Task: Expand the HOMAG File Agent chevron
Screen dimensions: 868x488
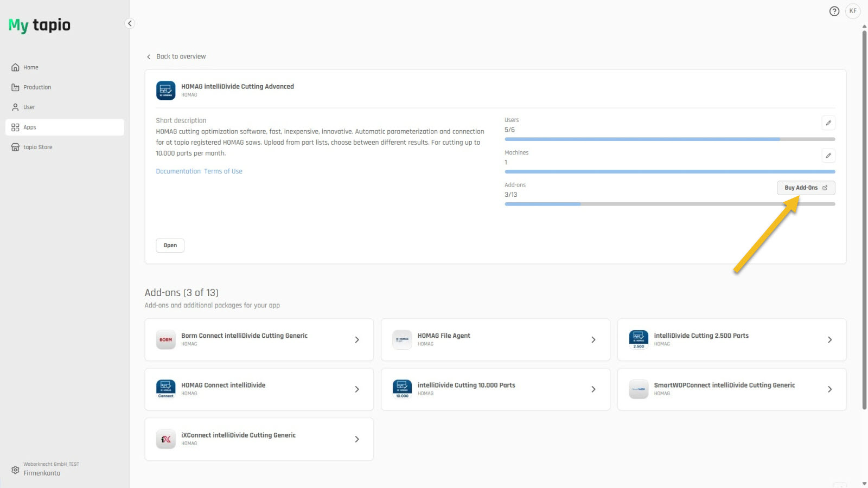Action: (593, 339)
